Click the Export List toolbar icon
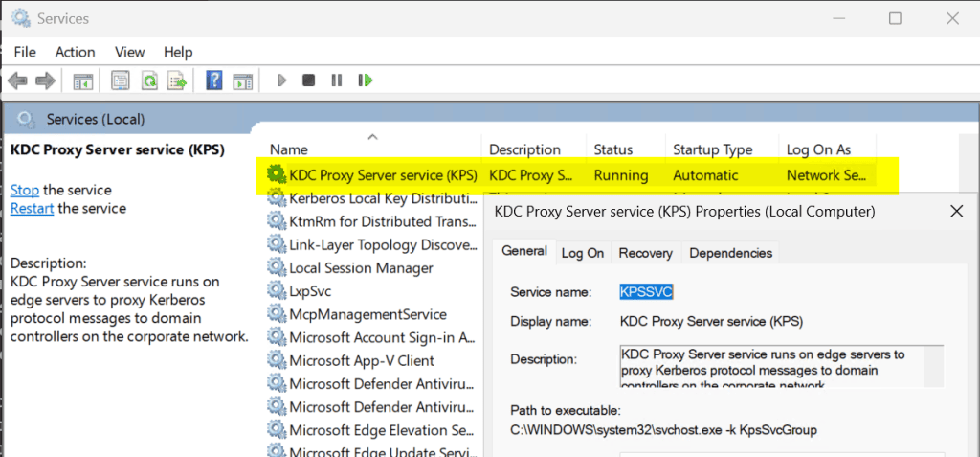 click(x=178, y=81)
